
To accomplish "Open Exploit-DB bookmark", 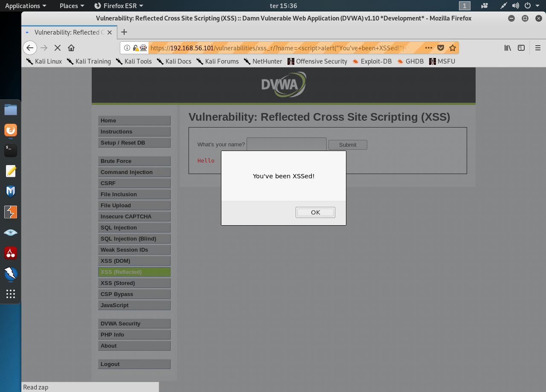I will click(x=372, y=61).
